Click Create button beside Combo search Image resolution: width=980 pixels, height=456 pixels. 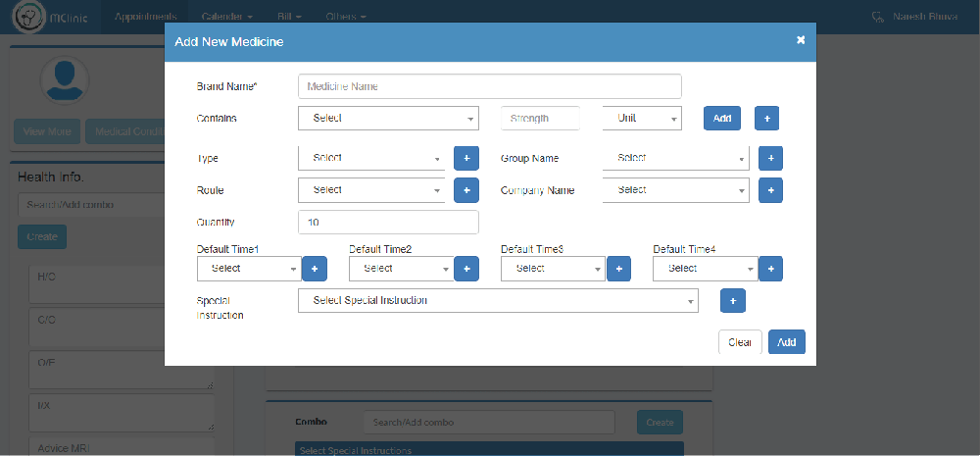click(660, 423)
